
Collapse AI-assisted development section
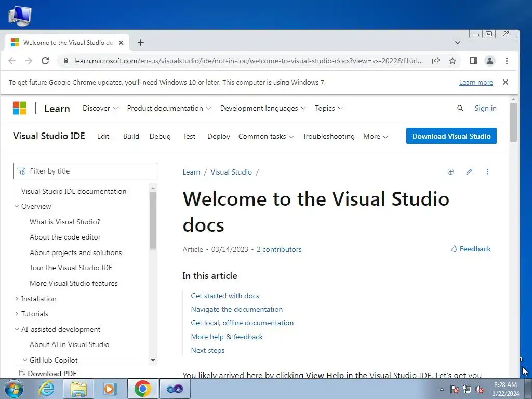17,329
